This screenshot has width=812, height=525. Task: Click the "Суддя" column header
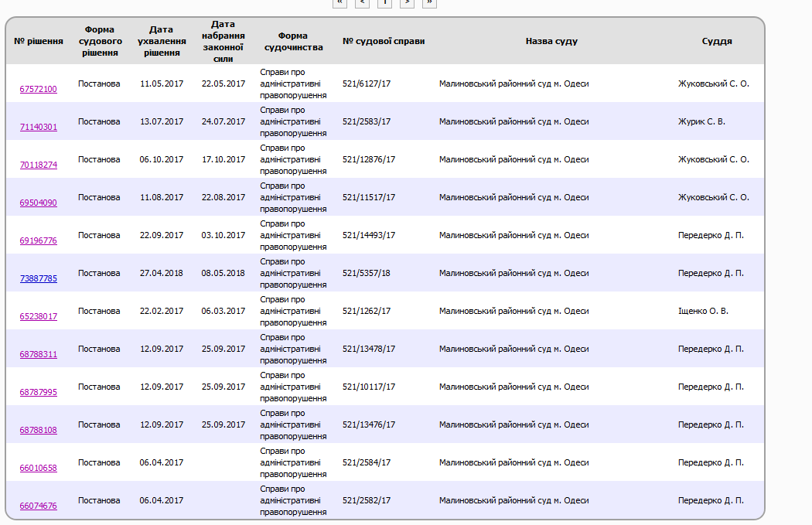tap(716, 41)
